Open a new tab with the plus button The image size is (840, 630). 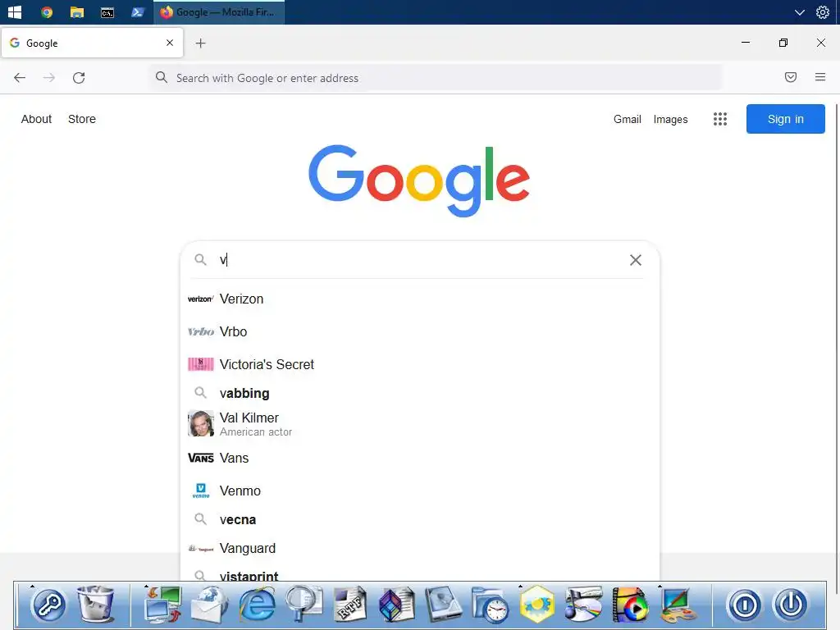pos(200,43)
